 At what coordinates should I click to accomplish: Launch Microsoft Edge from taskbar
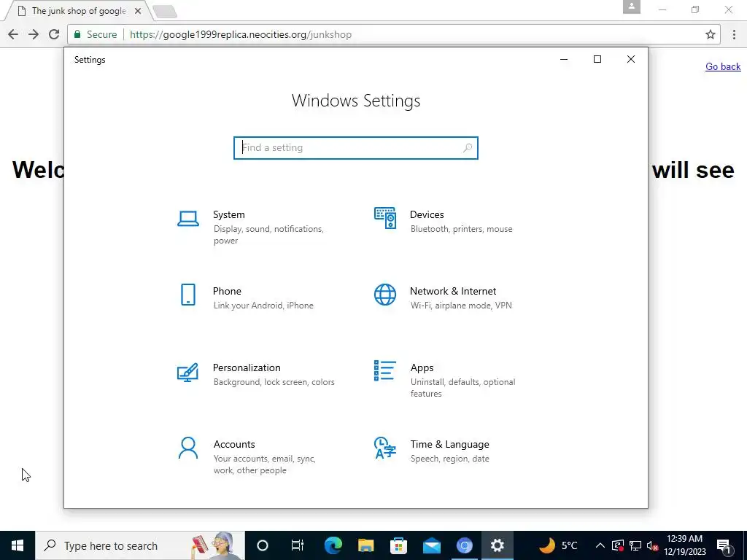point(333,545)
